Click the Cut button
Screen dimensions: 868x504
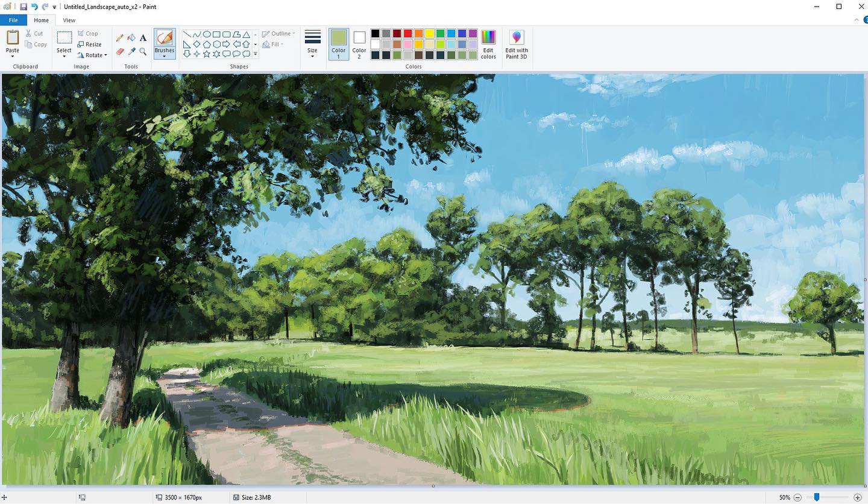pyautogui.click(x=34, y=33)
